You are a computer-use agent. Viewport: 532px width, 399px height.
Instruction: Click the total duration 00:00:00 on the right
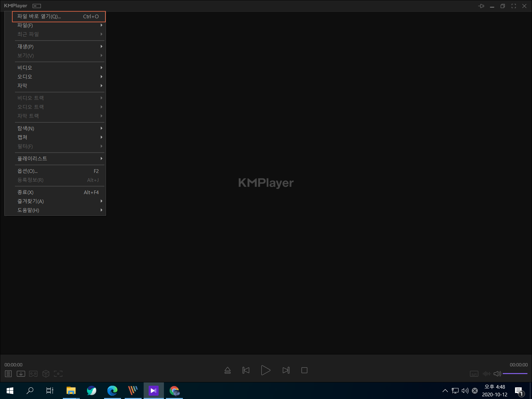click(519, 365)
